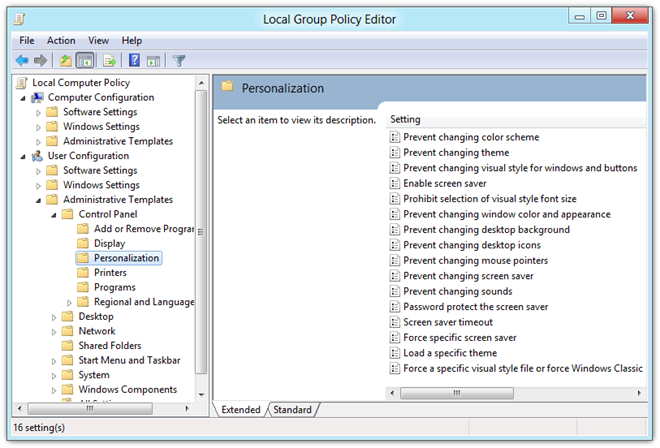Select Start Menu and Taskbar tree item
Viewport: 660px width, 448px height.
[129, 360]
